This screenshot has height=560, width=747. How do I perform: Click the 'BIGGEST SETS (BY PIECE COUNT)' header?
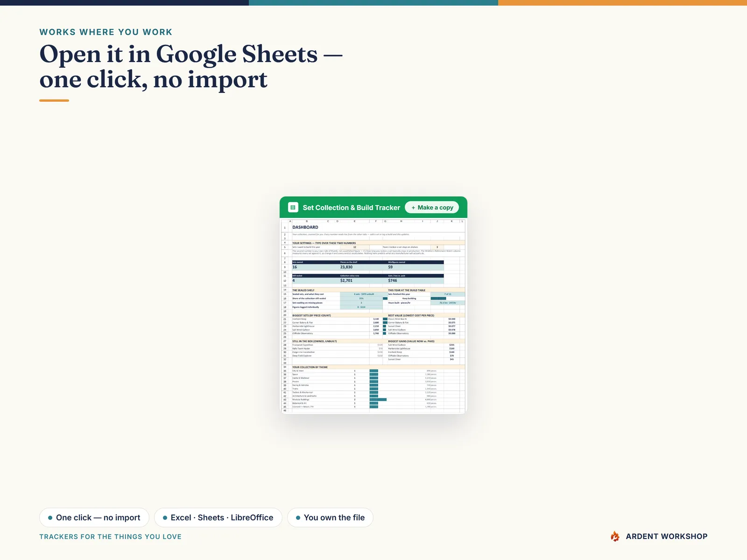(x=311, y=315)
